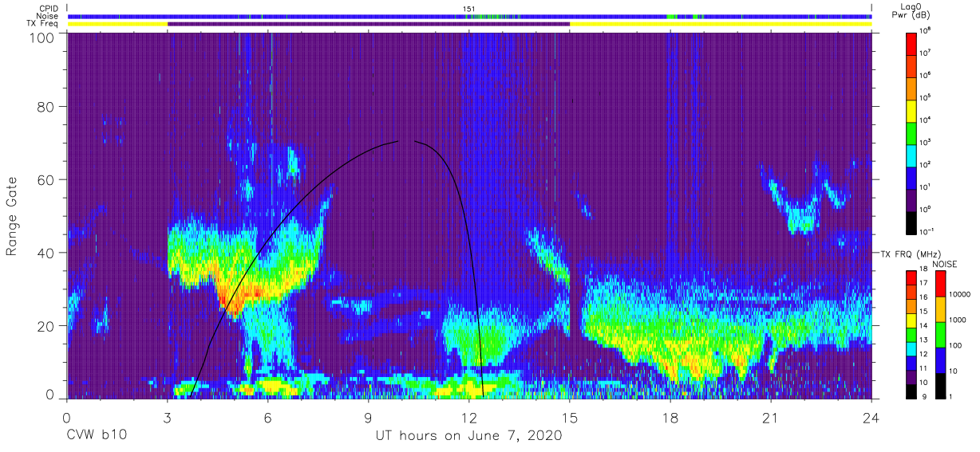This screenshot has width=980, height=452.
Task: Click the '24' tick on the UT hours axis
Action: coord(871,419)
